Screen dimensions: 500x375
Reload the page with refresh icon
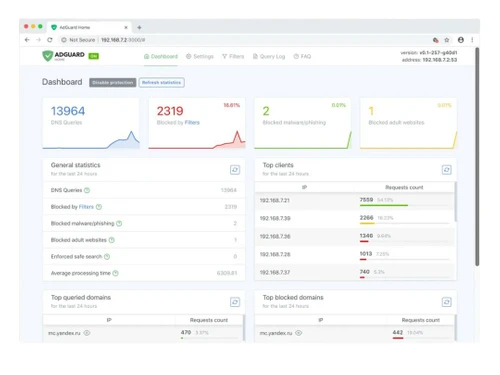point(50,40)
